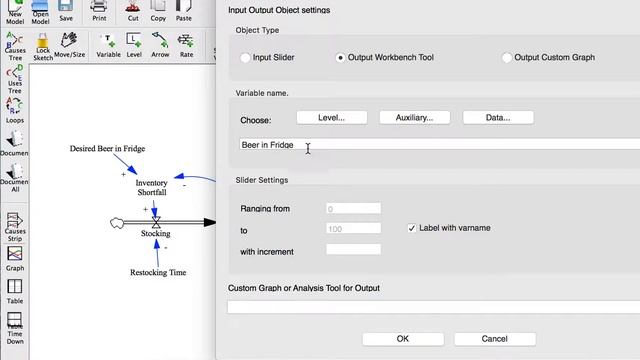This screenshot has width=640, height=360.
Task: Click the Document All analysis tool
Action: click(14, 178)
